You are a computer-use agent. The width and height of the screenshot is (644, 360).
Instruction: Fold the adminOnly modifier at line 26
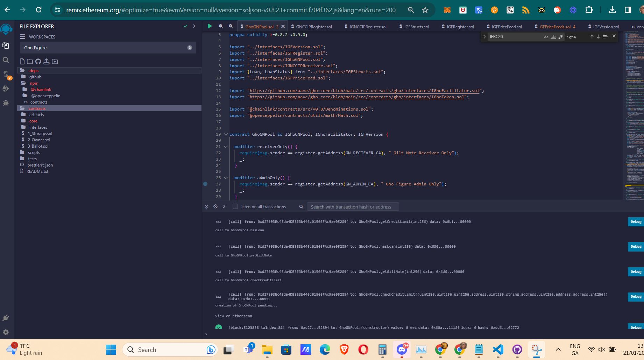[226, 178]
